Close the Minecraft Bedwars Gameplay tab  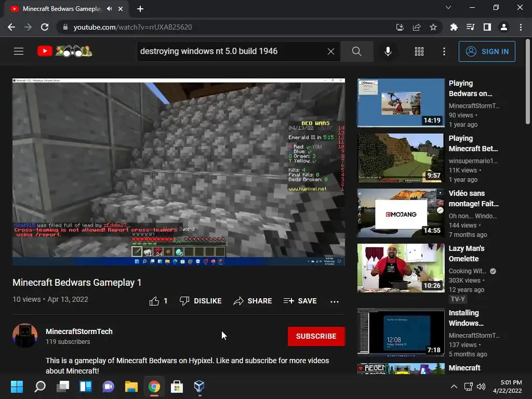tap(121, 9)
